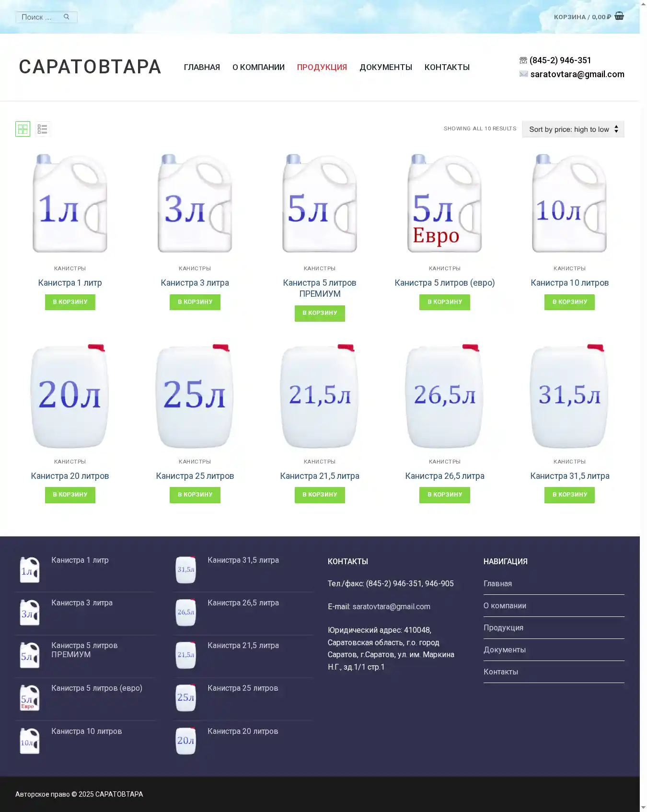
Task: Add Канистра 1 литр to cart
Action: click(x=70, y=302)
